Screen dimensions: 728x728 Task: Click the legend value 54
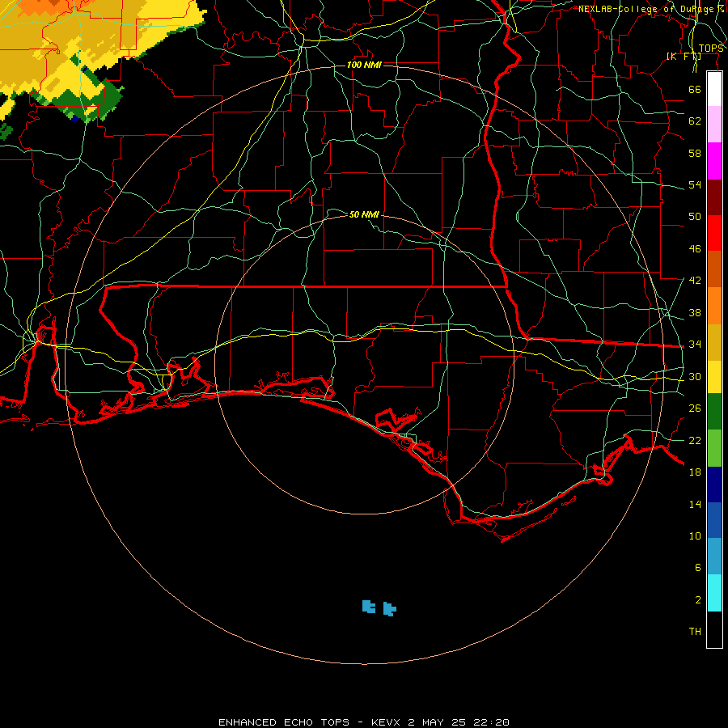coord(695,184)
